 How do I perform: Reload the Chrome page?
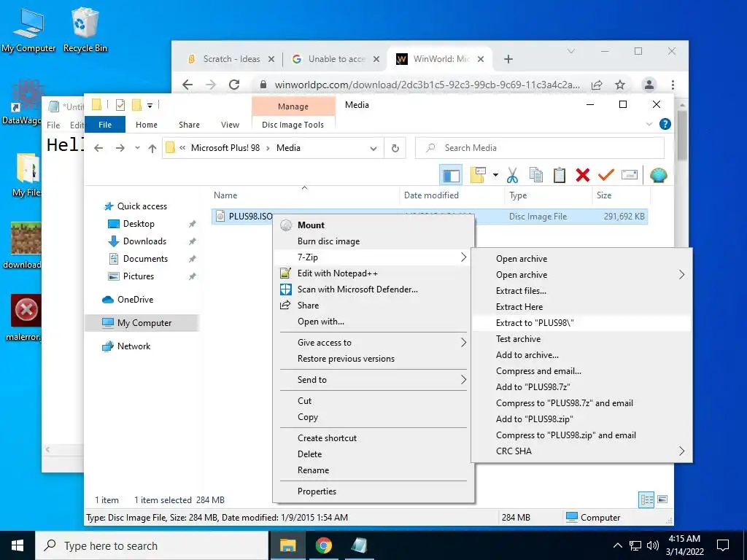234,85
